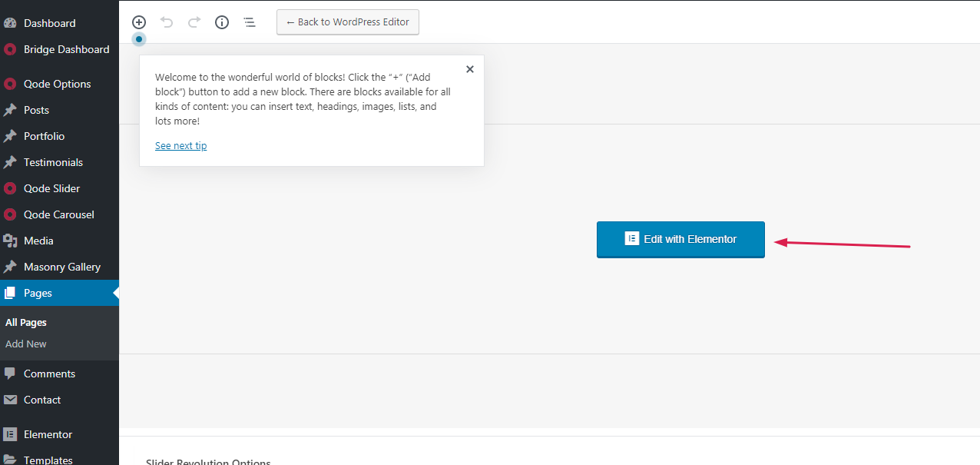Open Dashboard in the sidebar
The width and height of the screenshot is (980, 465).
pos(49,23)
